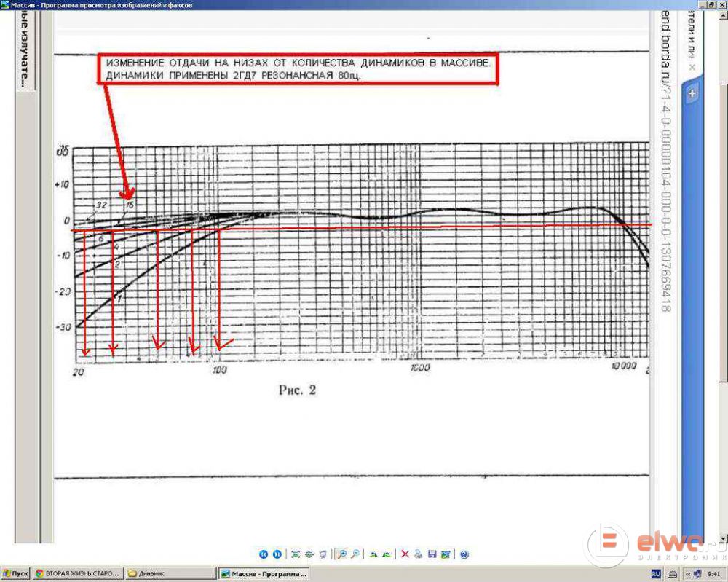The width and height of the screenshot is (728, 582).
Task: Open the image for editing
Action: [x=445, y=554]
